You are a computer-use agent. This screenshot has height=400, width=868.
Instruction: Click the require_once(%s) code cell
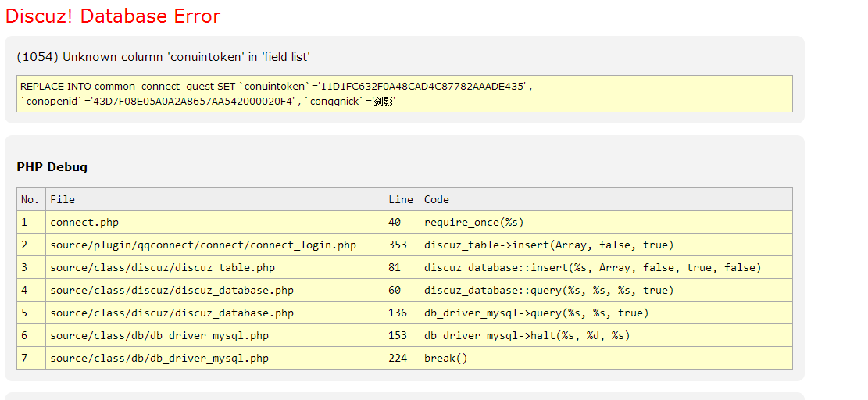click(x=473, y=222)
